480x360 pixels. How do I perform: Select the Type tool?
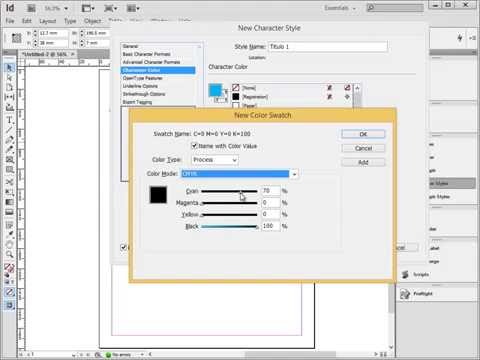[x=9, y=120]
